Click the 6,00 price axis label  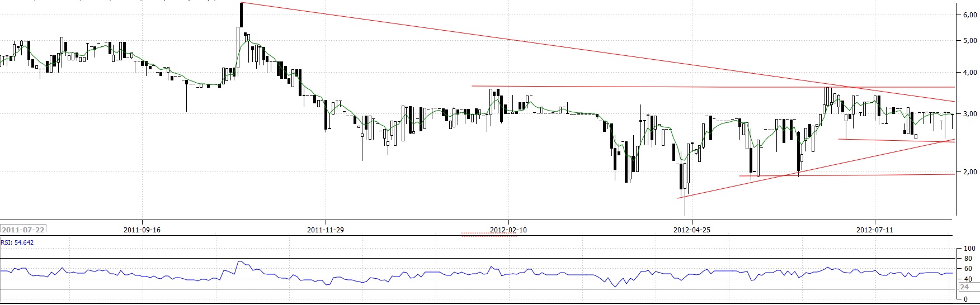(x=969, y=15)
